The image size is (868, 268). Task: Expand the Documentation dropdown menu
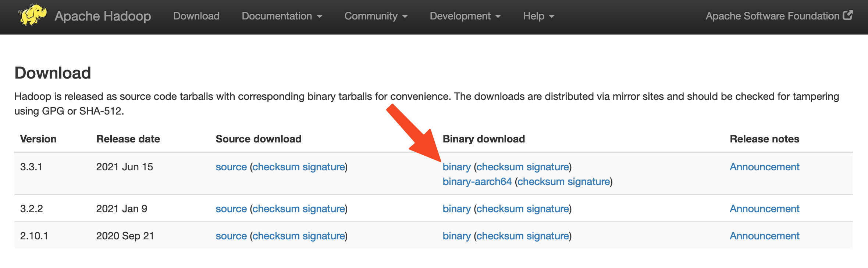coord(282,16)
